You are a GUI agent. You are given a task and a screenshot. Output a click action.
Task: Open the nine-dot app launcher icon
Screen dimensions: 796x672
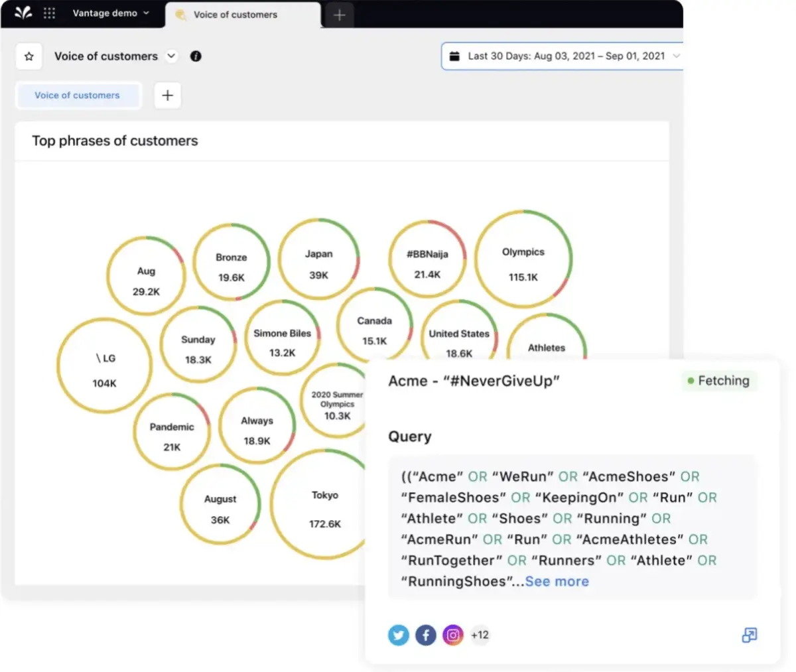[50, 13]
